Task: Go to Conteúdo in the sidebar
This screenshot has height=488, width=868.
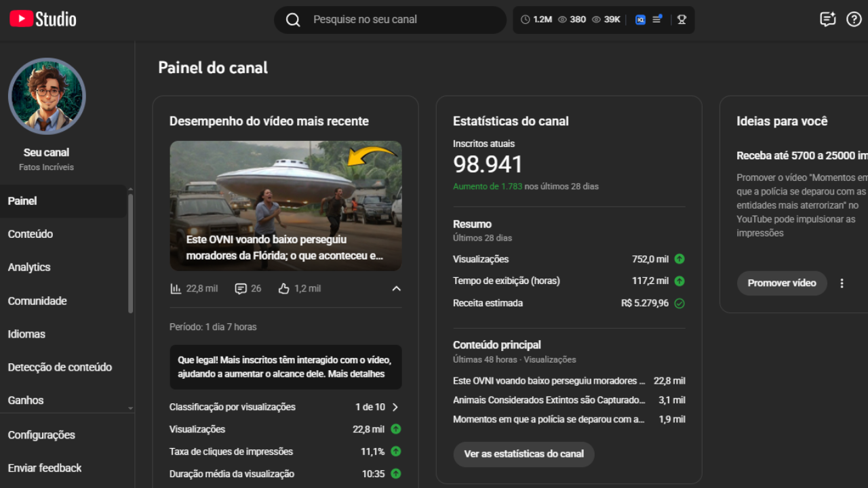Action: click(31, 234)
